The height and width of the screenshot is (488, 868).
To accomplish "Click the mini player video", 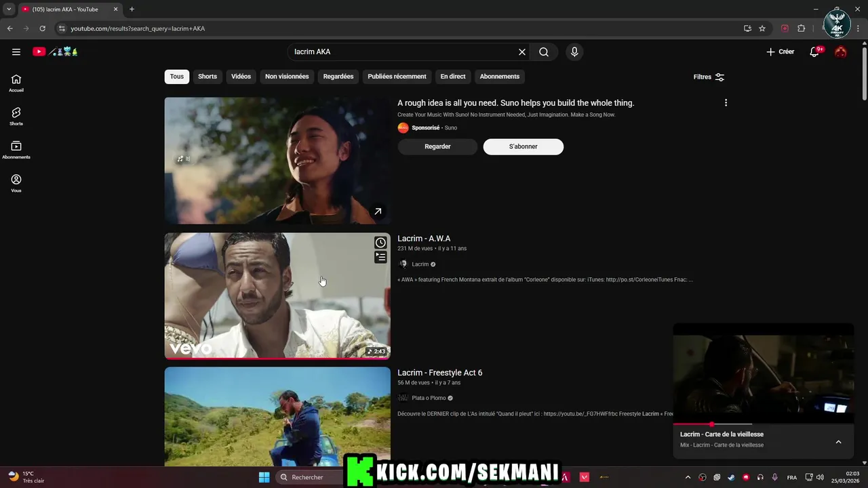I will 764,373.
